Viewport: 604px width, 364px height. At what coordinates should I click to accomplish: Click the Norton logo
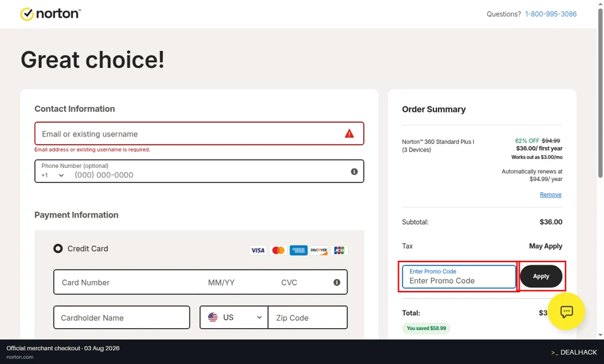[x=50, y=14]
